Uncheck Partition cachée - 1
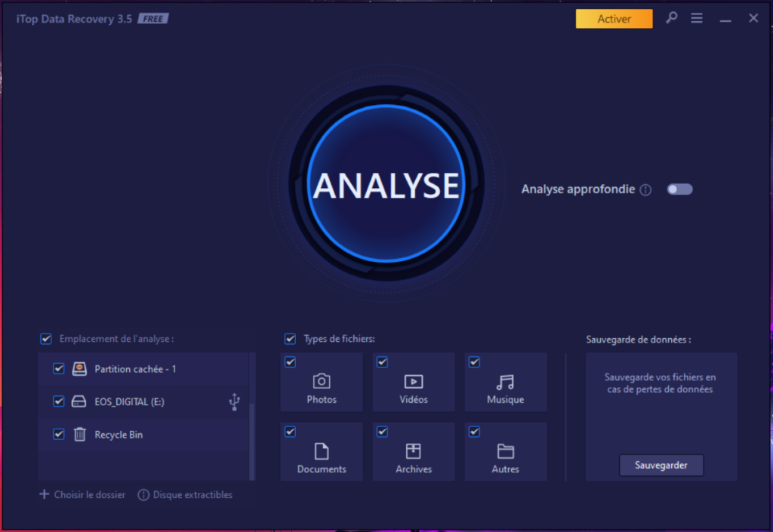The width and height of the screenshot is (773, 532). (59, 368)
